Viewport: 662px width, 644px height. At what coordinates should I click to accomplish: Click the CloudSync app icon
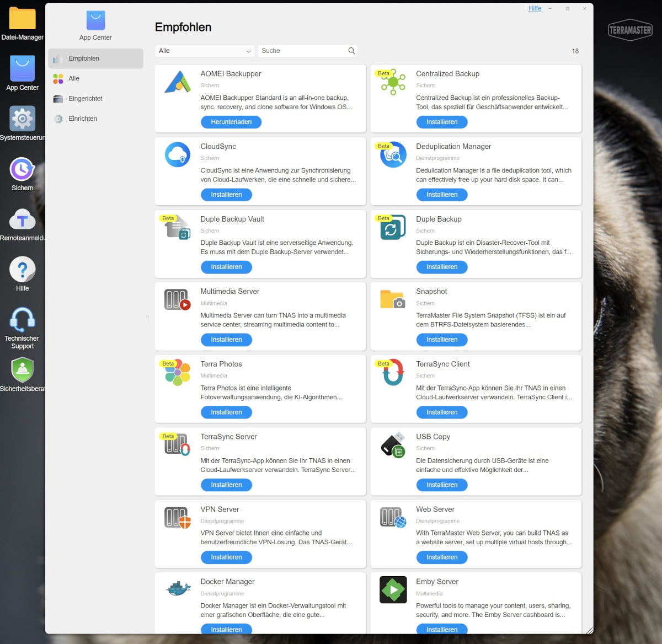point(178,155)
